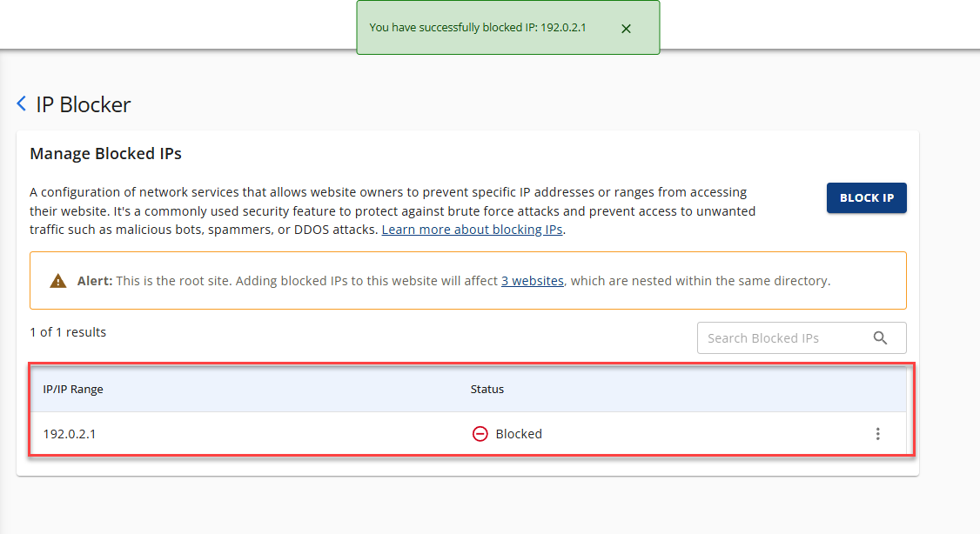
Task: Open the Learn more about blocking IPs link
Action: [472, 229]
